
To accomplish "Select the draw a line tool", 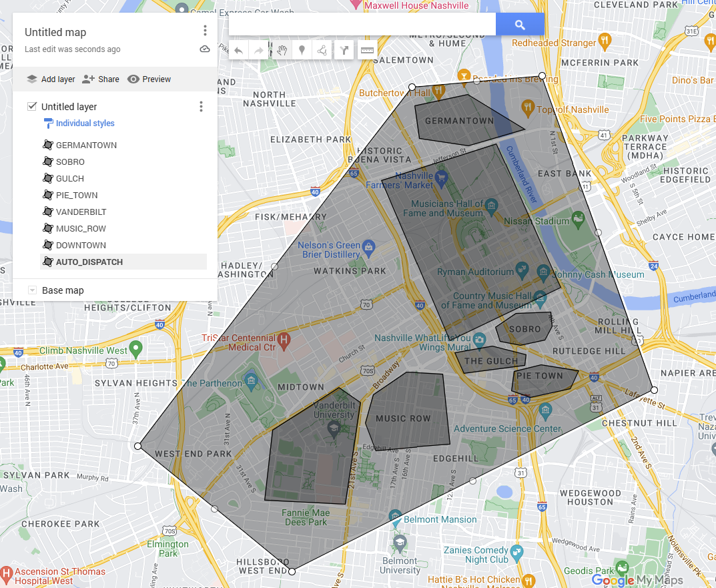I will (322, 49).
